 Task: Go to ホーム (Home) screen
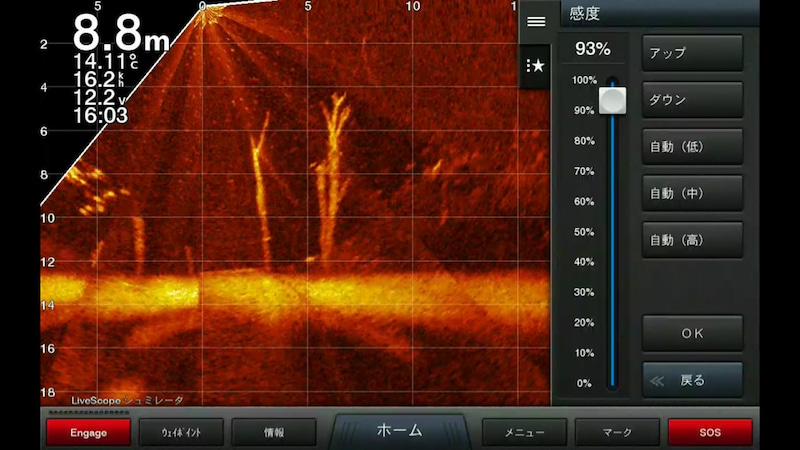pyautogui.click(x=399, y=431)
